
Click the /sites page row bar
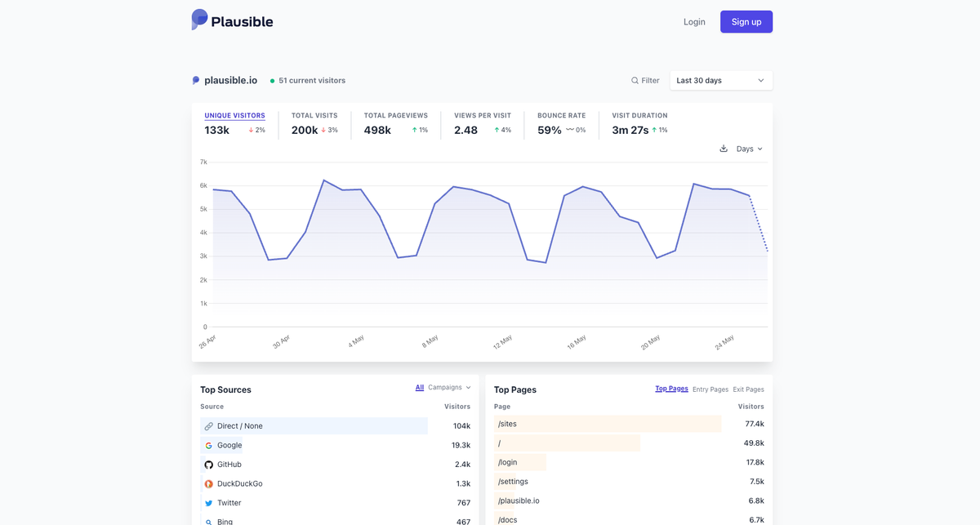point(608,424)
